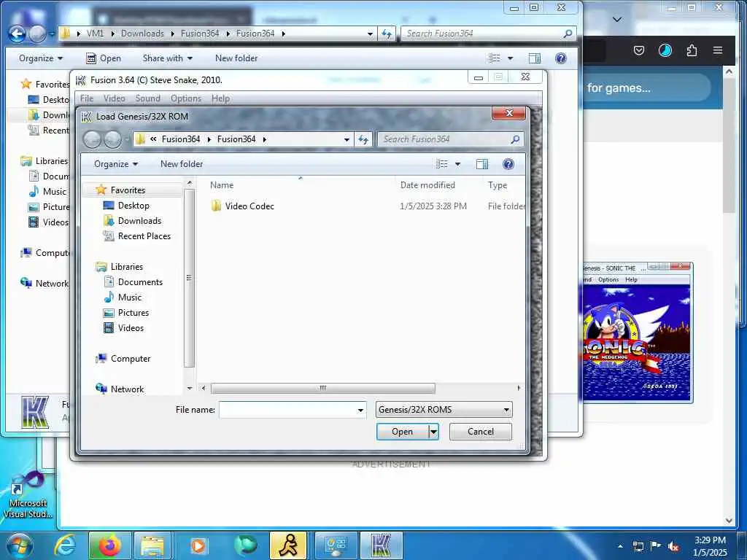
Task: Open Windows Explorer from the taskbar
Action: 152,545
